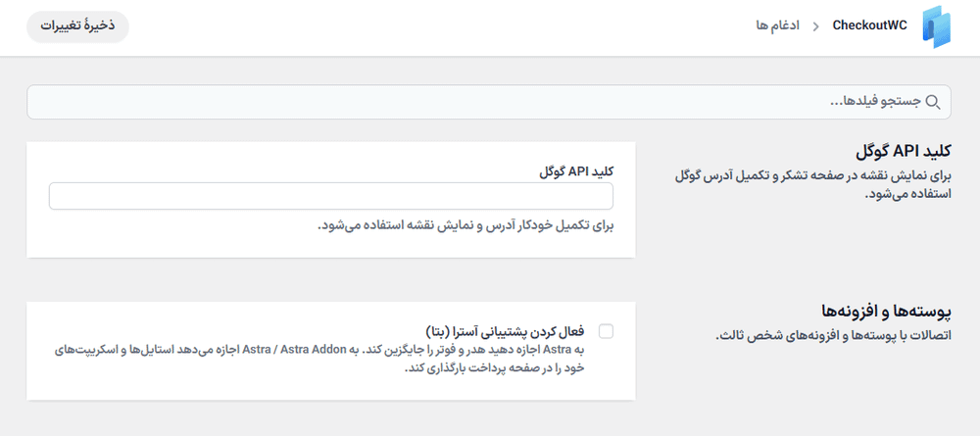Enable the Astra support (beta) checkbox
The image size is (980, 436).
[606, 332]
